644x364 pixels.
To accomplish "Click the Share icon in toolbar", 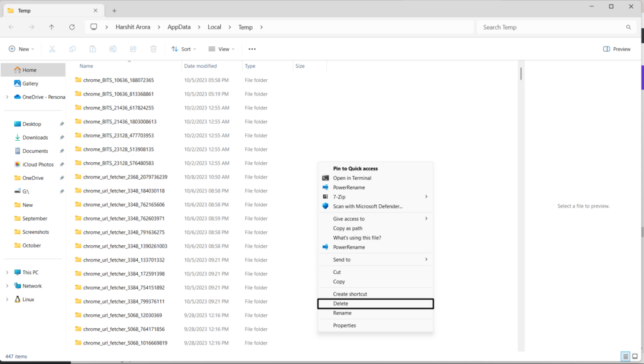I will pyautogui.click(x=133, y=49).
